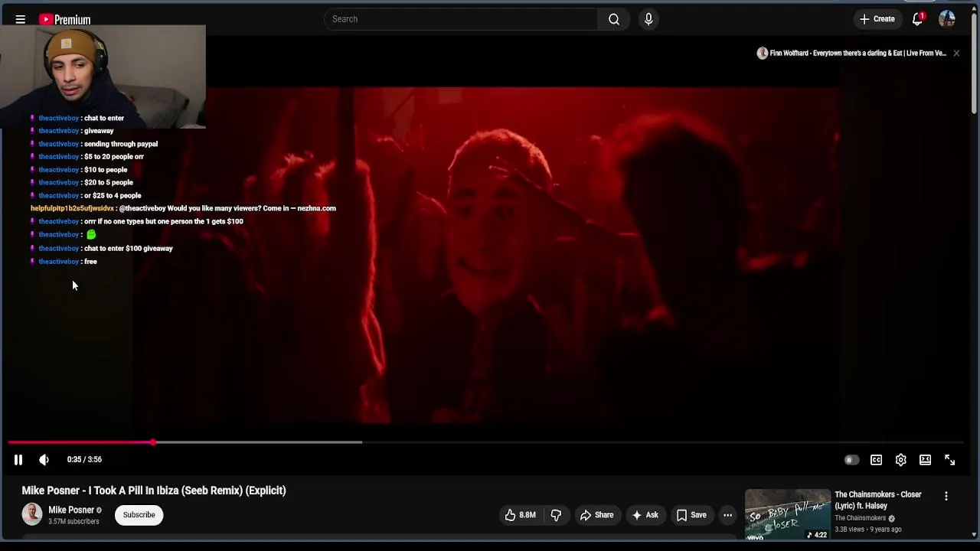Start voice search with microphone
This screenshot has height=551, width=980.
648,19
